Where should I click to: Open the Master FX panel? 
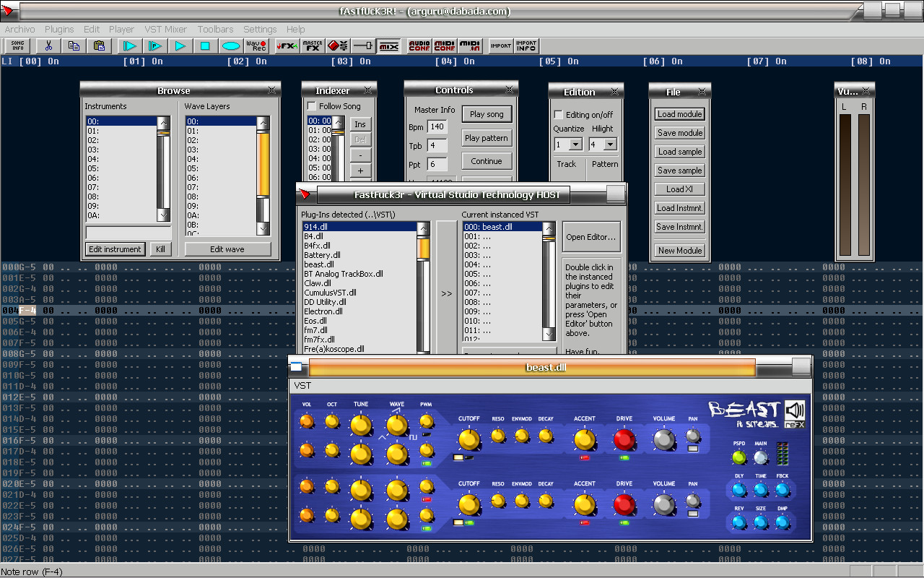point(313,46)
